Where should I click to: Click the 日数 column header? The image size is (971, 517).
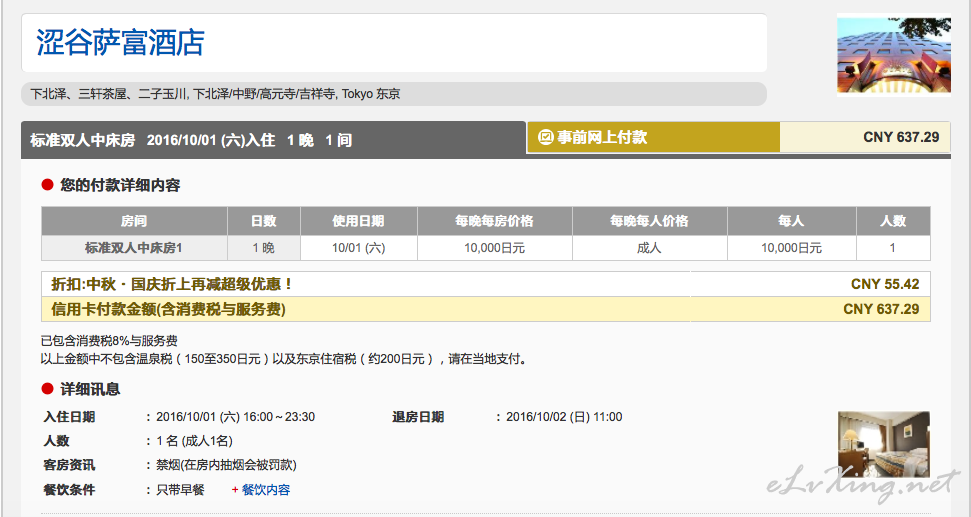pos(264,221)
